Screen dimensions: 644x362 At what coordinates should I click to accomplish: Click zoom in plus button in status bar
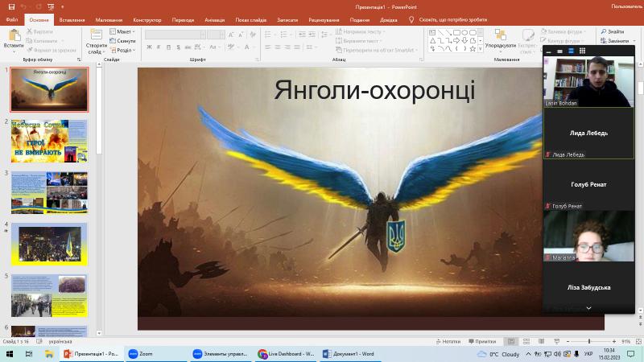[614, 341]
